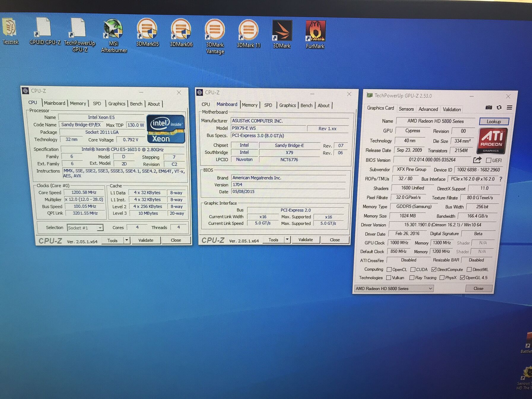Open CPUID CPU-Z desktop shortcut
The height and width of the screenshot is (399, 532).
45,31
